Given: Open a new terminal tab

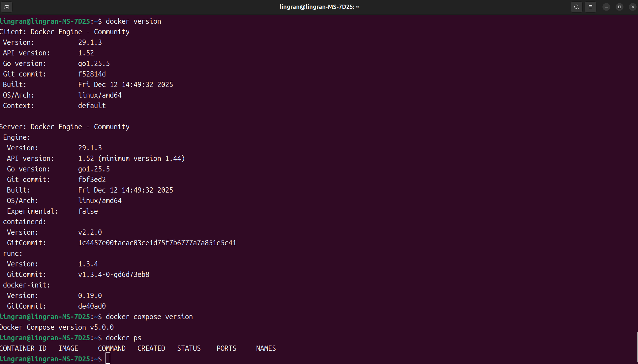Looking at the screenshot, I should 7,7.
